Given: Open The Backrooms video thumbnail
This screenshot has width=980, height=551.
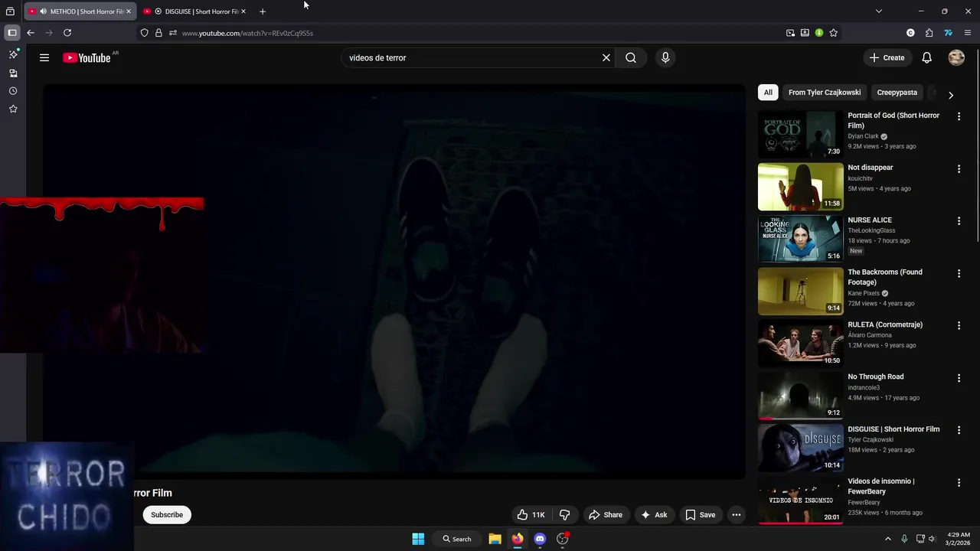Looking at the screenshot, I should pos(800,291).
